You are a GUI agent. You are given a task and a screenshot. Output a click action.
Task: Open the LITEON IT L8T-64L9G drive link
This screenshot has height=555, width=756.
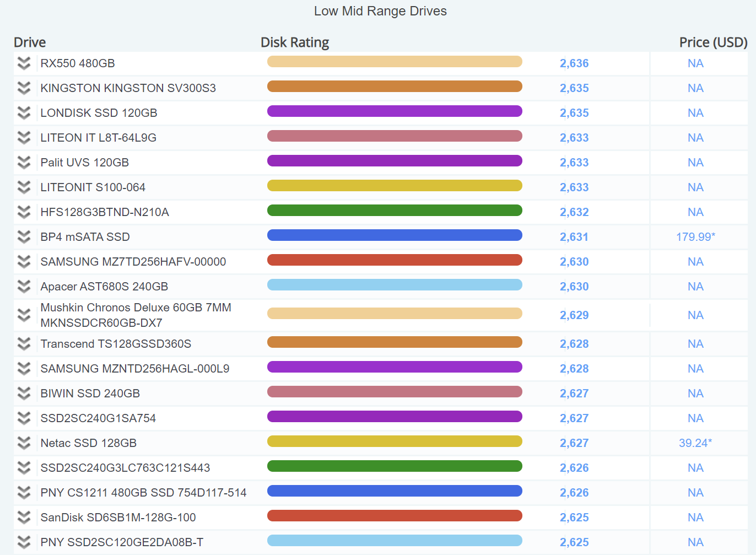point(98,138)
